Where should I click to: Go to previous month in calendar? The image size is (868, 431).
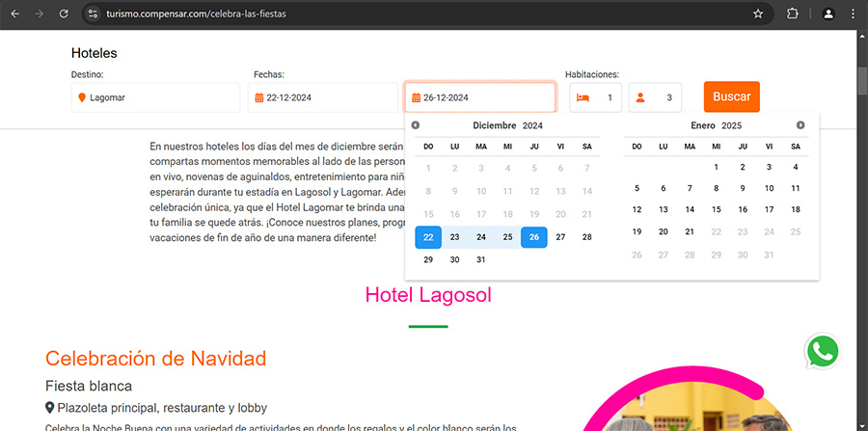pos(416,125)
